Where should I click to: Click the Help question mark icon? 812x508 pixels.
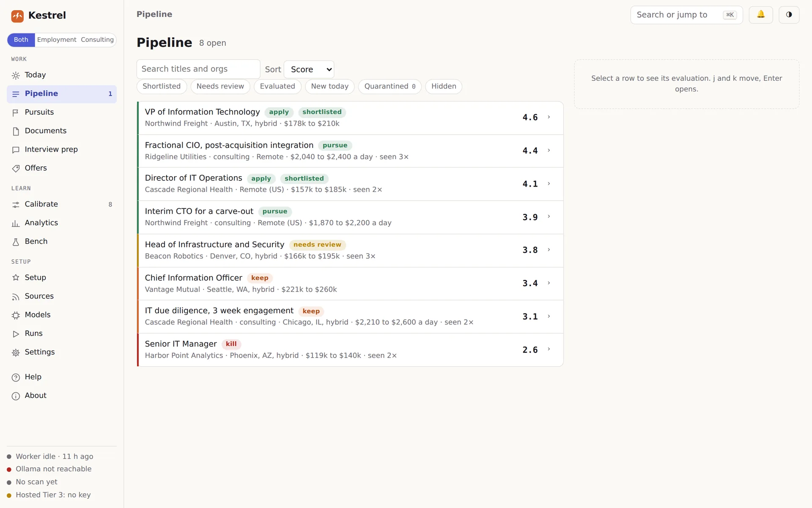16,378
